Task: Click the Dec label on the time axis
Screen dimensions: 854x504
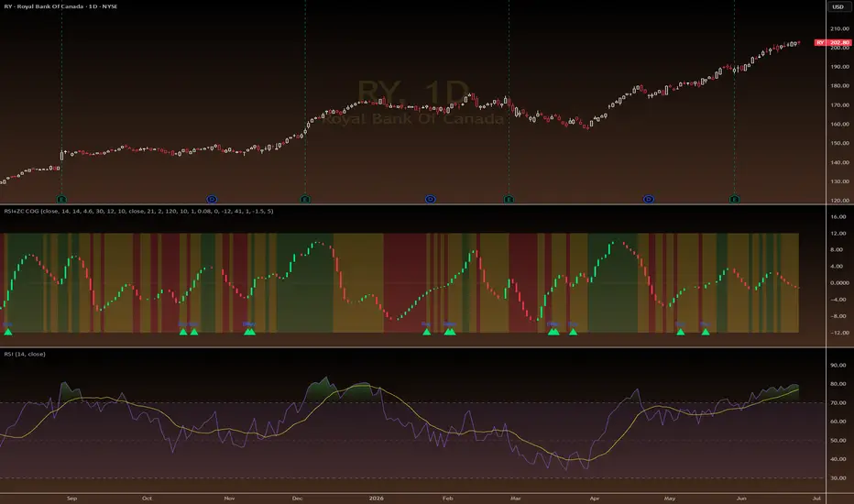Action: [x=298, y=498]
